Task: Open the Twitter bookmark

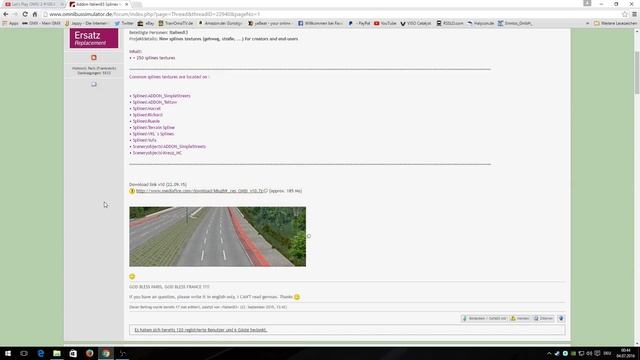Action: 124,23
